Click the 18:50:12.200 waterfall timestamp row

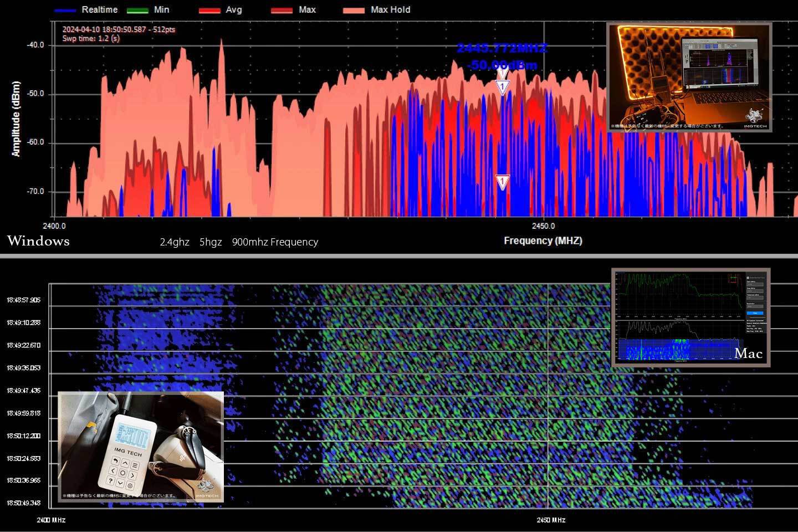click(x=23, y=436)
